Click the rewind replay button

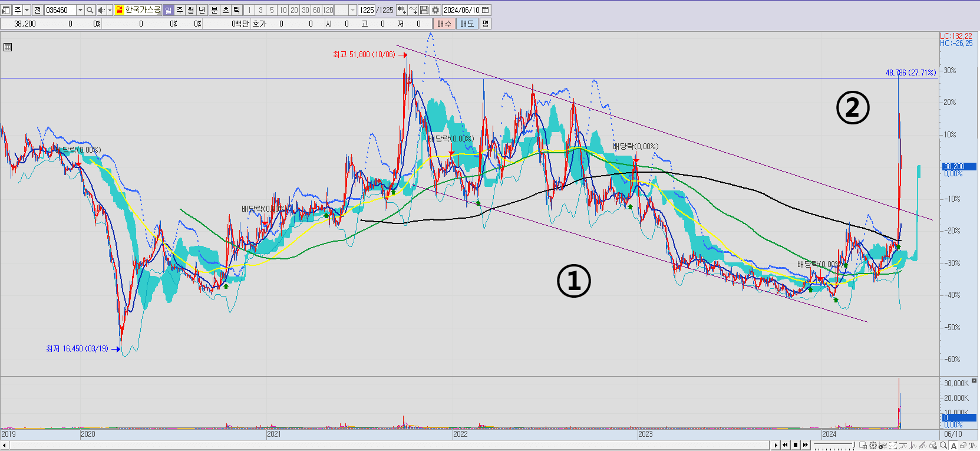[786, 445]
